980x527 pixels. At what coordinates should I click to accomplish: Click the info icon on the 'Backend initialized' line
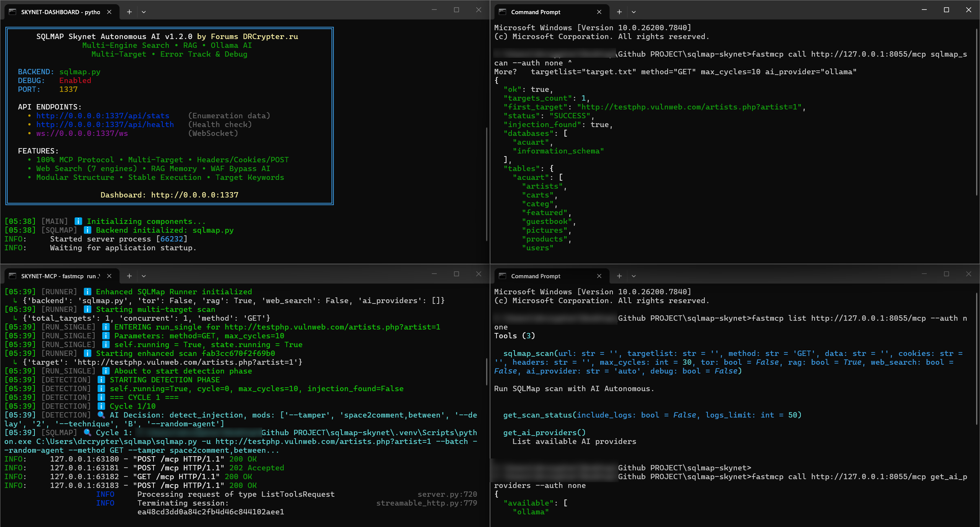tap(87, 230)
